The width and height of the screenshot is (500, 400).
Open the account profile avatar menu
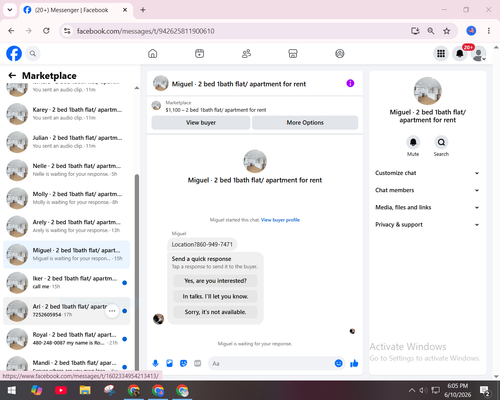click(x=479, y=54)
